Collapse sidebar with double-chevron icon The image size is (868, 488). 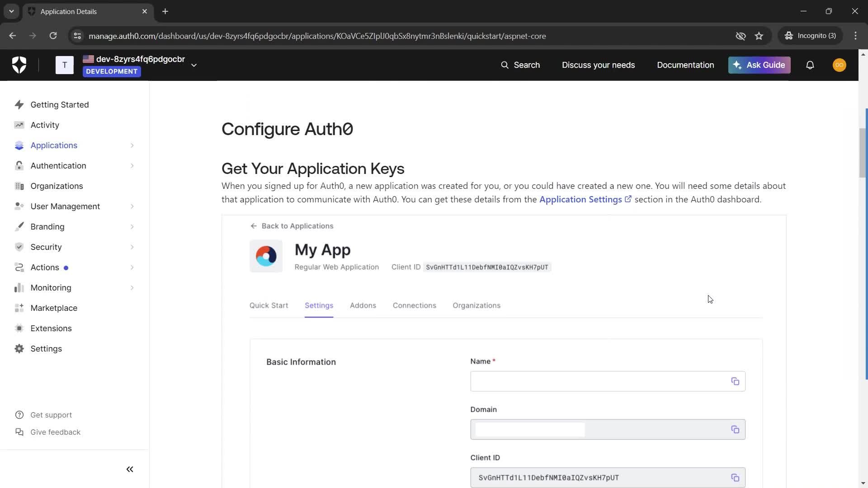130,469
